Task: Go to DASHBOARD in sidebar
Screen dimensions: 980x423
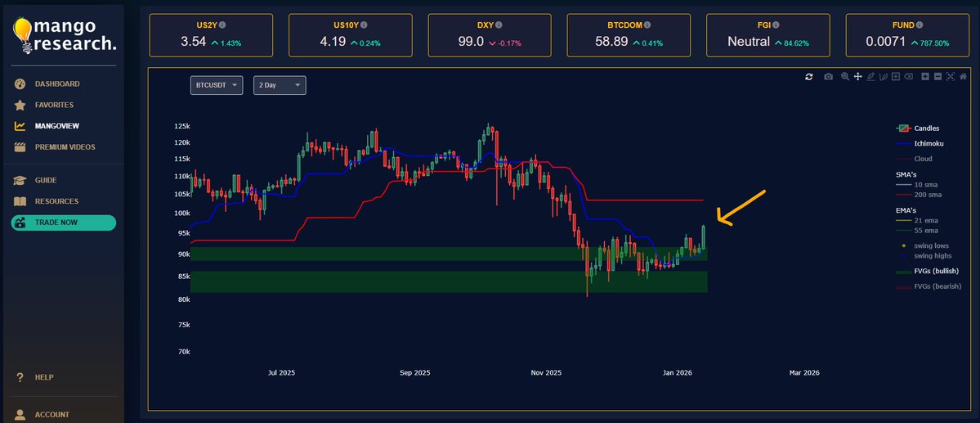Action: pos(57,83)
